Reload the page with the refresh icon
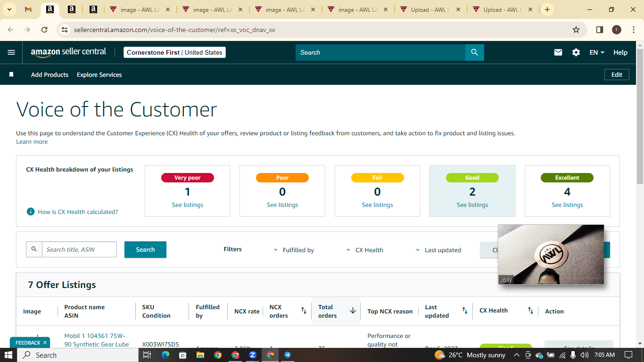644x362 pixels. (44, 30)
